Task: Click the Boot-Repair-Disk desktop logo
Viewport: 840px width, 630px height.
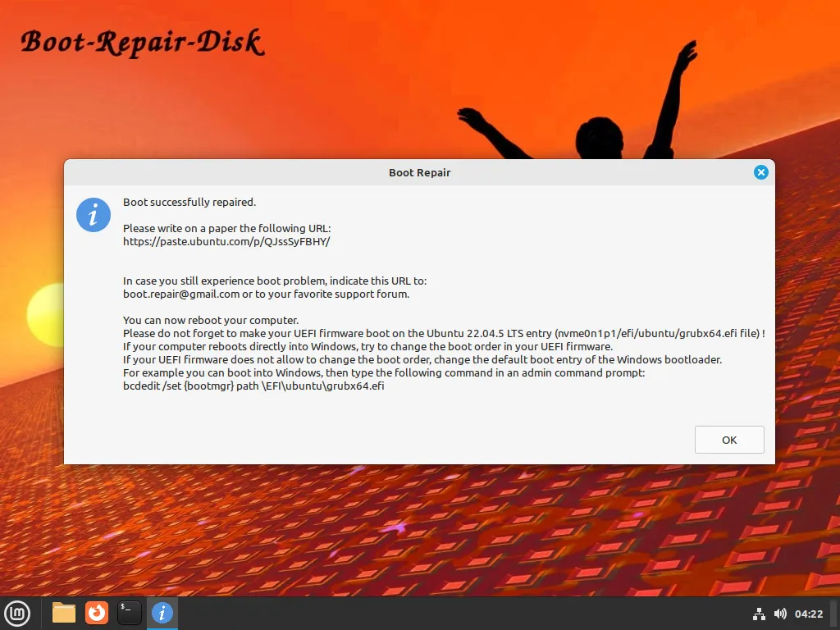Action: pyautogui.click(x=141, y=43)
